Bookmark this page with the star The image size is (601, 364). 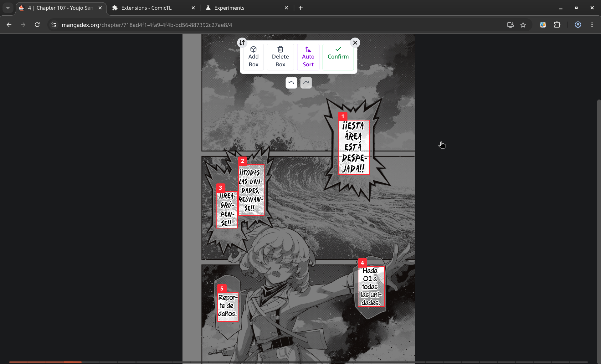[523, 25]
